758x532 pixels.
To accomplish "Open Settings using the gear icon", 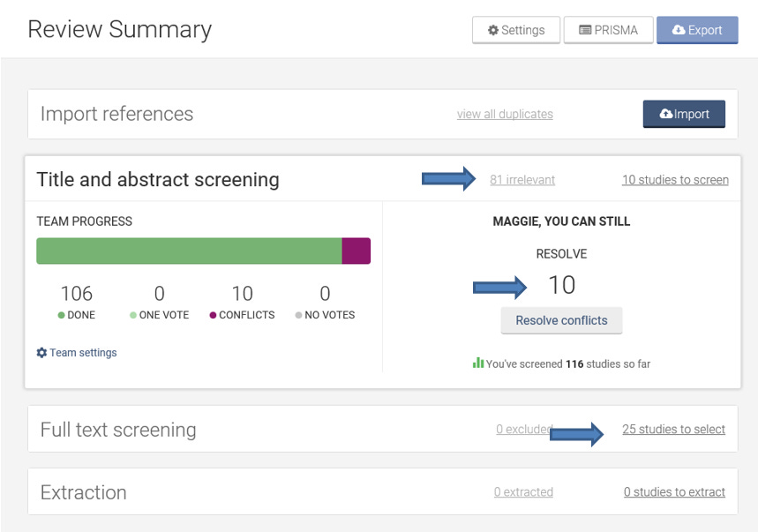I will pos(493,29).
